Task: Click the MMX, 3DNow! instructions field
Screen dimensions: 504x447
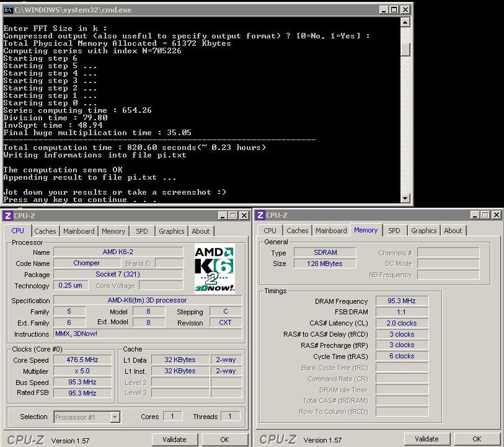Action: [x=148, y=334]
